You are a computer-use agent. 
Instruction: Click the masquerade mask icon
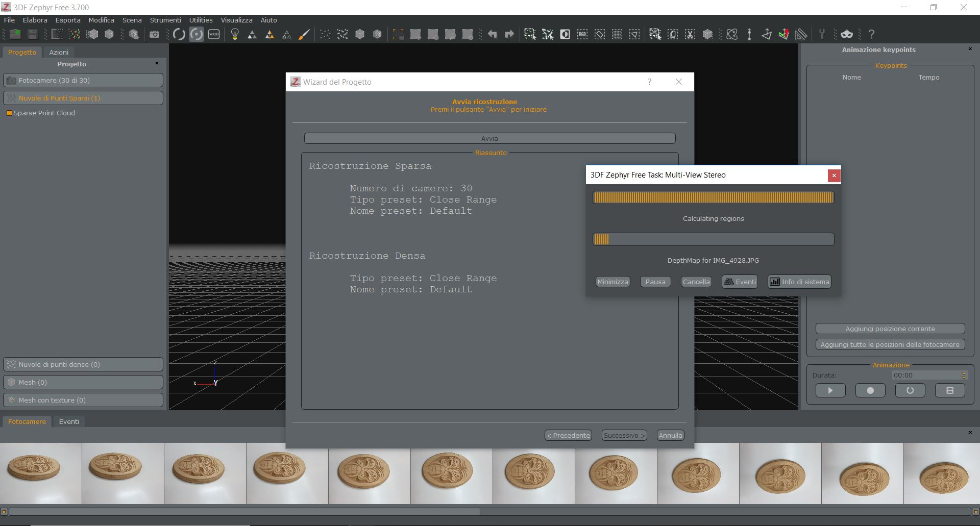tap(847, 34)
